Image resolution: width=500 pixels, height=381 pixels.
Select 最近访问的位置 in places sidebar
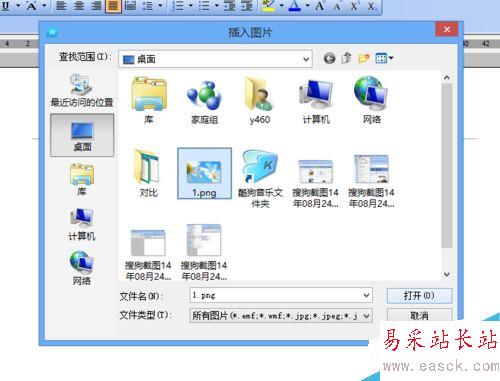click(x=82, y=91)
